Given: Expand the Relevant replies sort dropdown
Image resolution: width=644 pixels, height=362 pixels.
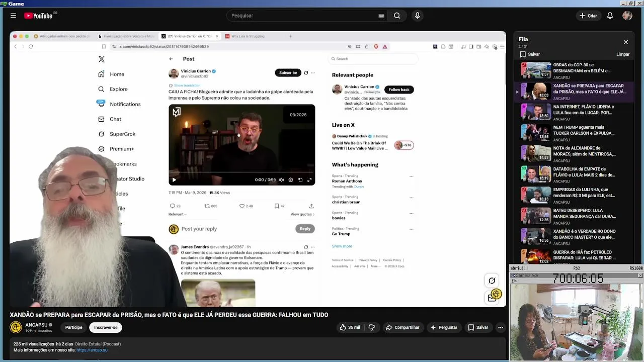Looking at the screenshot, I should [x=178, y=214].
